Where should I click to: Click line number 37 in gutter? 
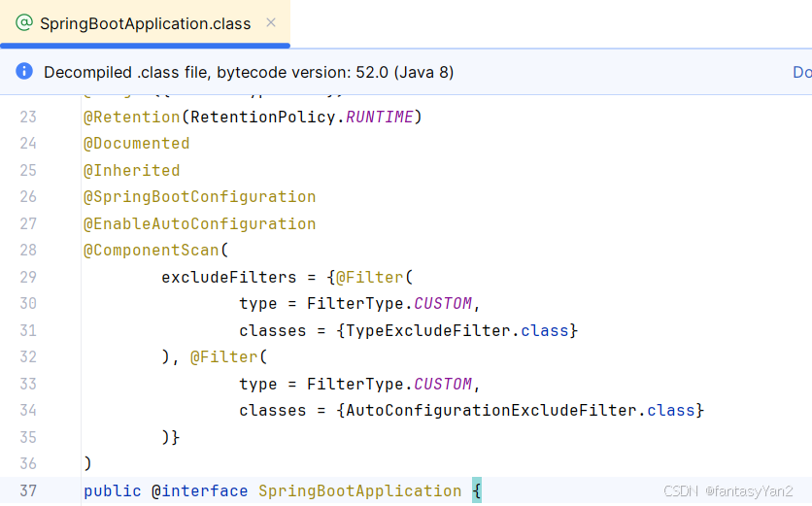click(28, 490)
